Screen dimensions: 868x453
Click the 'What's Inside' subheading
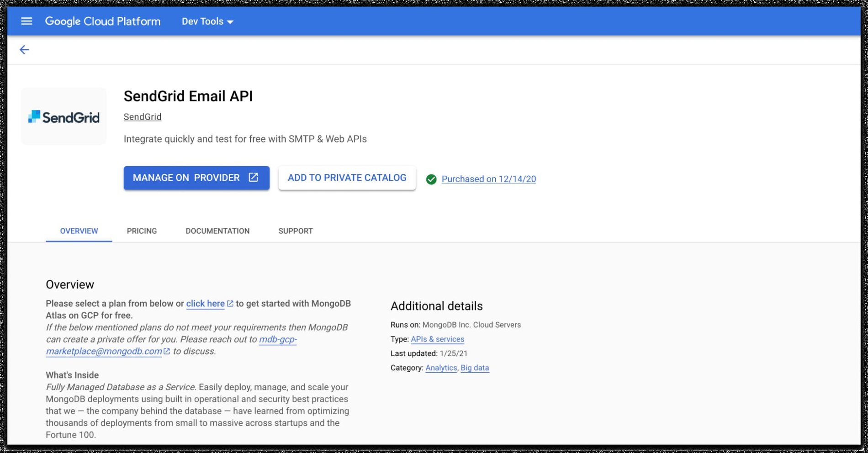tap(72, 375)
